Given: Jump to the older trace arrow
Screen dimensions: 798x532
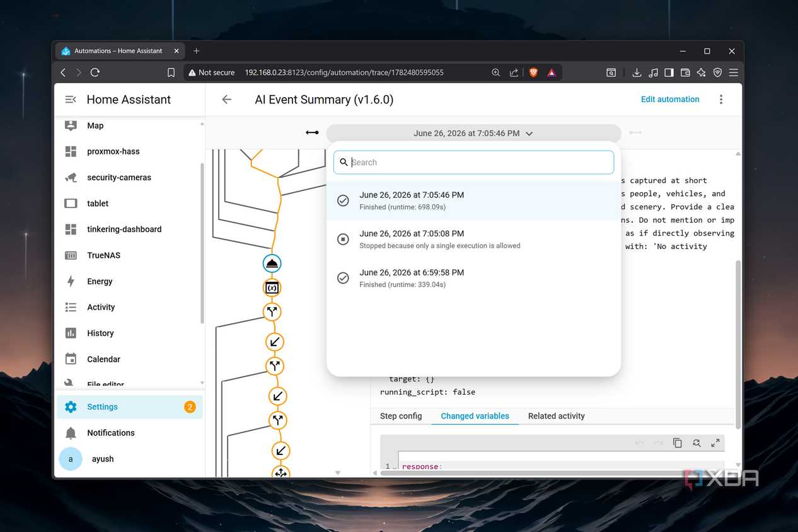Looking at the screenshot, I should point(312,132).
